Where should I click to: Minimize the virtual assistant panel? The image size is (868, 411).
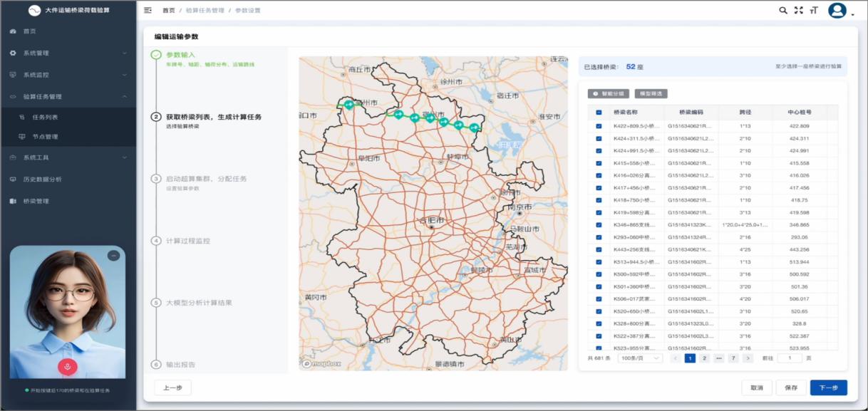(113, 256)
